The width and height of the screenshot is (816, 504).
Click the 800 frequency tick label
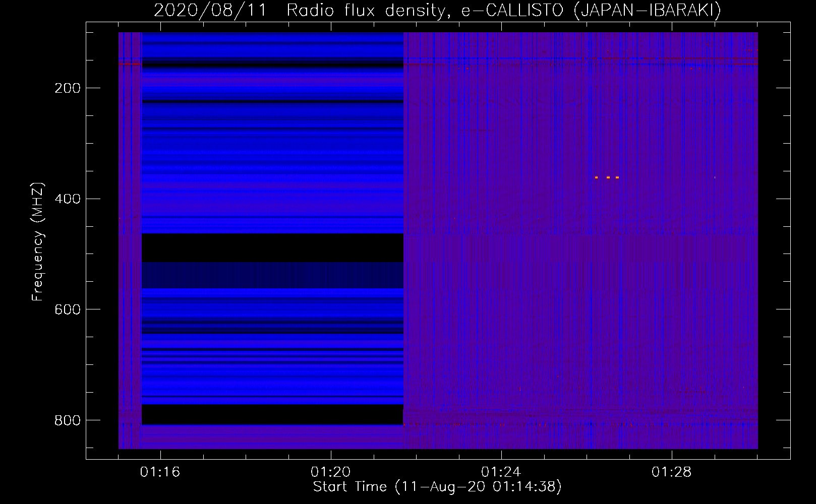click(68, 420)
